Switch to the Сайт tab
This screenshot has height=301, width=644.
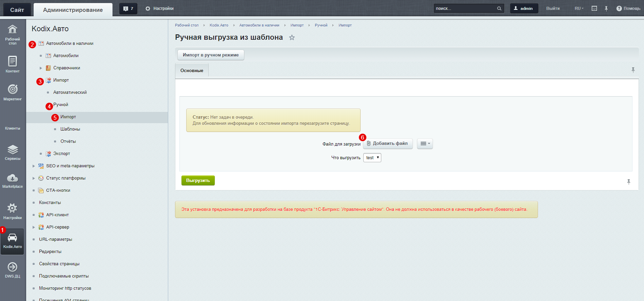(17, 10)
